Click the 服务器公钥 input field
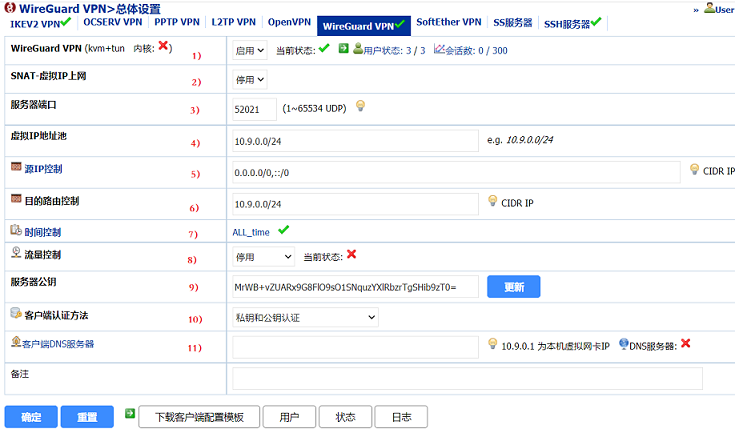The width and height of the screenshot is (735, 433). click(355, 287)
